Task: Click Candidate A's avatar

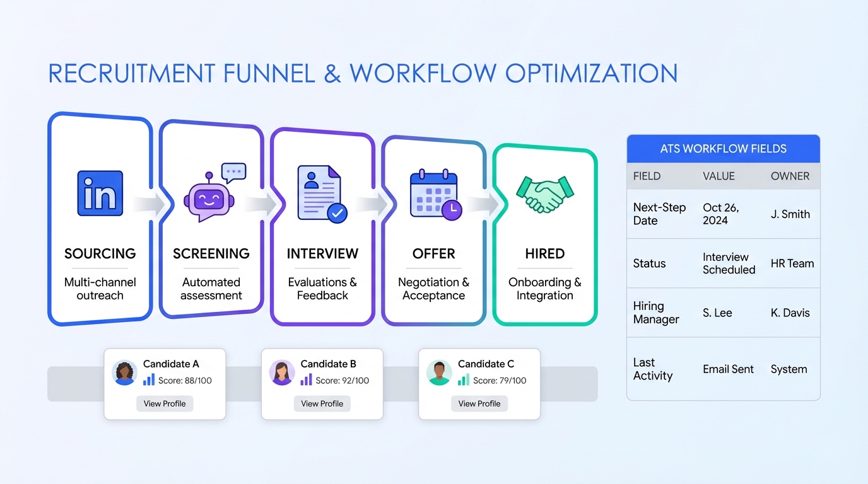Action: click(125, 372)
